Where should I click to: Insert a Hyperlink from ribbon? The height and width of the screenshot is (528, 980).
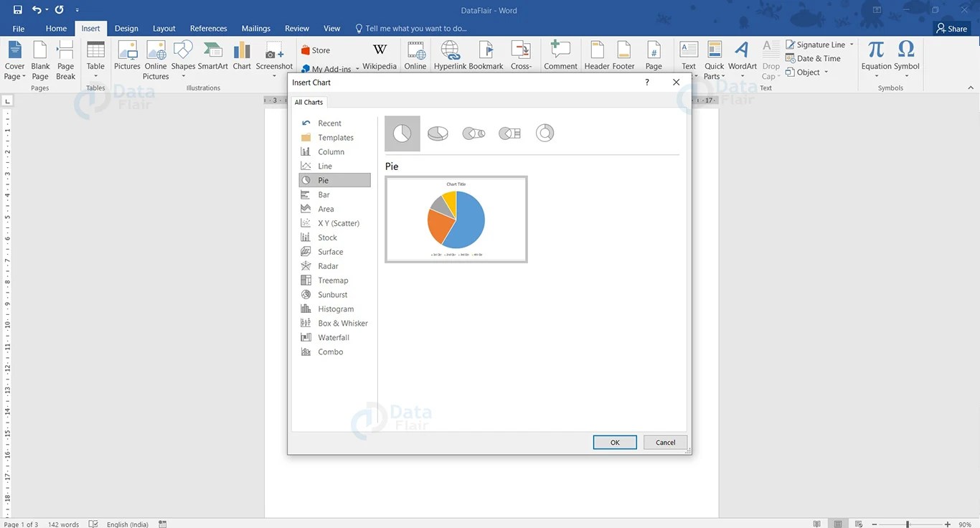(451, 56)
